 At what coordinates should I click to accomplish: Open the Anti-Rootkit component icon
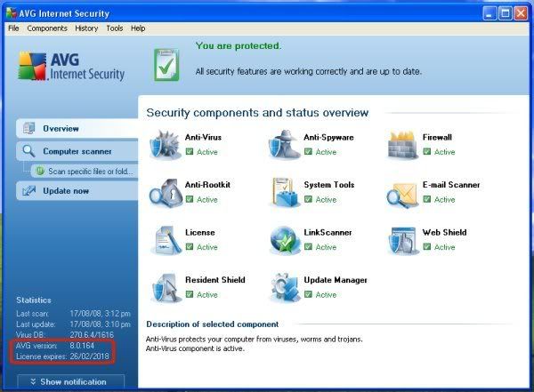tap(166, 193)
